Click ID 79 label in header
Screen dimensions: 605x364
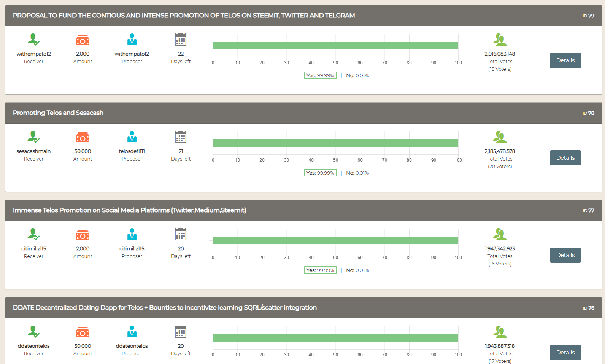click(588, 16)
